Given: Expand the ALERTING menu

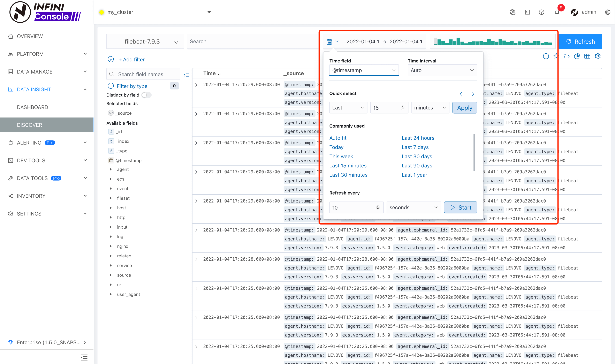Looking at the screenshot, I should pos(47,143).
